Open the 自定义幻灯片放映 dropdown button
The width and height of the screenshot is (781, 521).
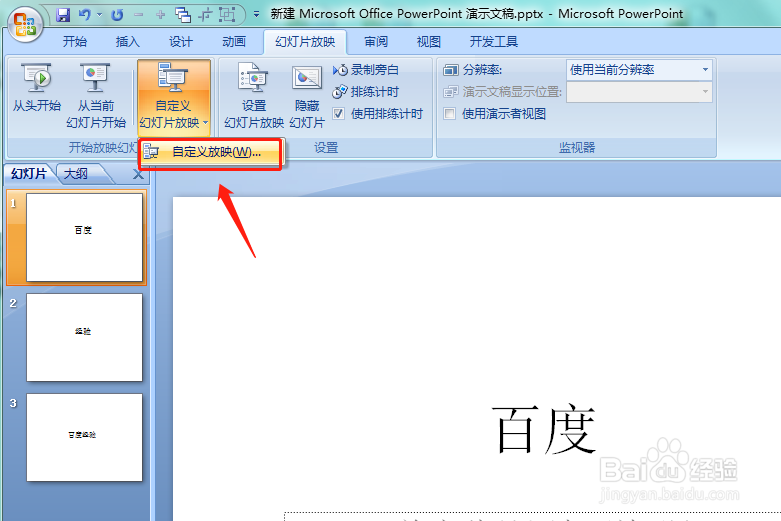pyautogui.click(x=173, y=96)
